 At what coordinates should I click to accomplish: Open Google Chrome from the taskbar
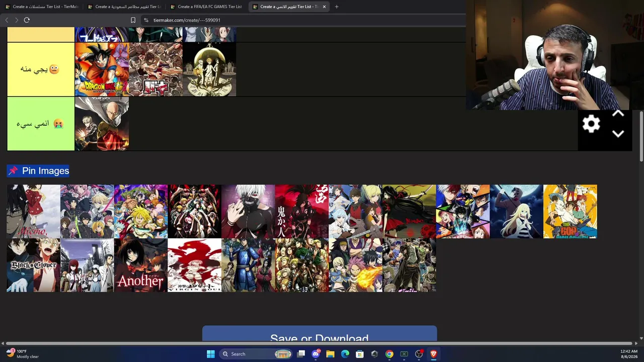[x=389, y=354]
